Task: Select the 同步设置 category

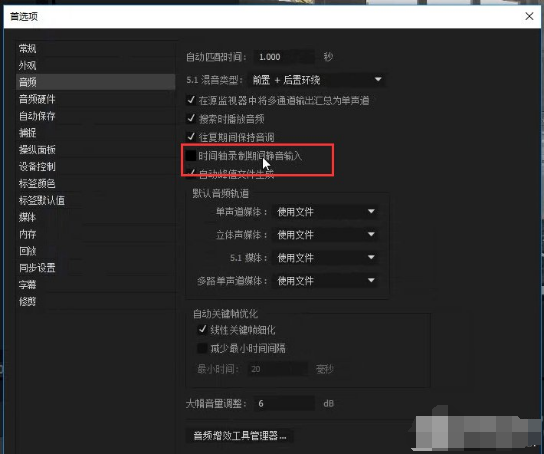Action: coord(37,268)
